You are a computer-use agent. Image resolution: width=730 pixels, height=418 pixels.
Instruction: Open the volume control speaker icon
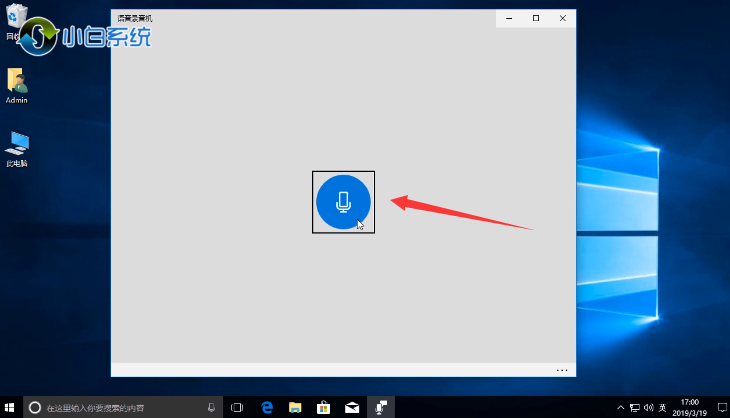coord(648,408)
